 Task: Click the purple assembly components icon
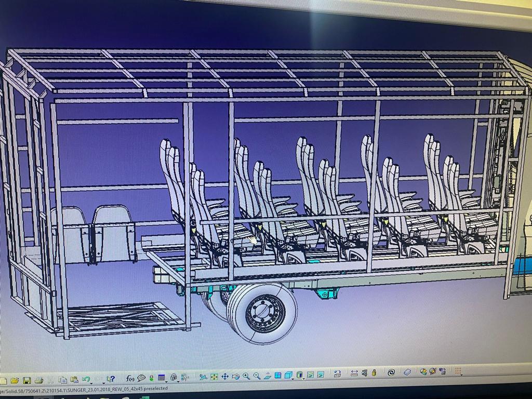coord(443,371)
